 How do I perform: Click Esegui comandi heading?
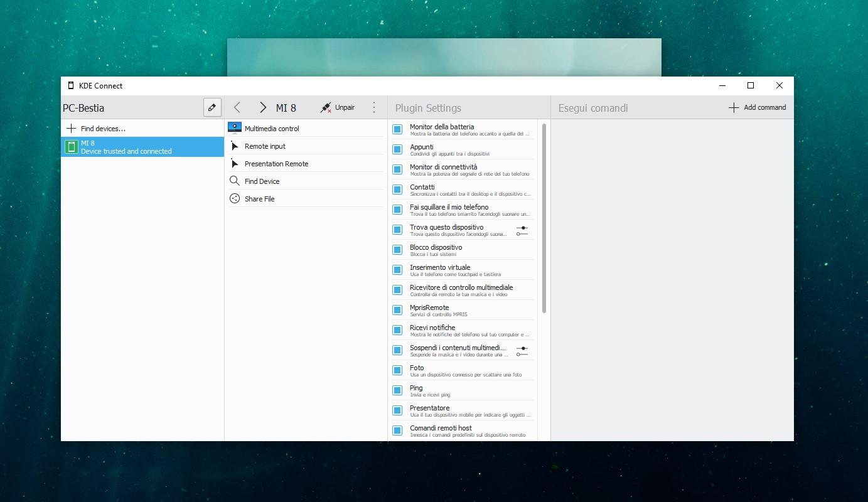[x=593, y=108]
